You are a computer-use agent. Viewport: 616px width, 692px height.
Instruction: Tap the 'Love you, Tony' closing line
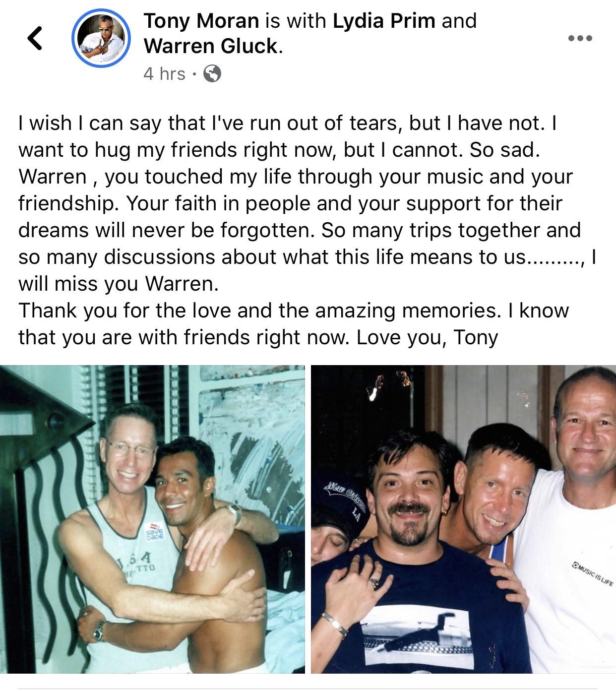tap(427, 337)
